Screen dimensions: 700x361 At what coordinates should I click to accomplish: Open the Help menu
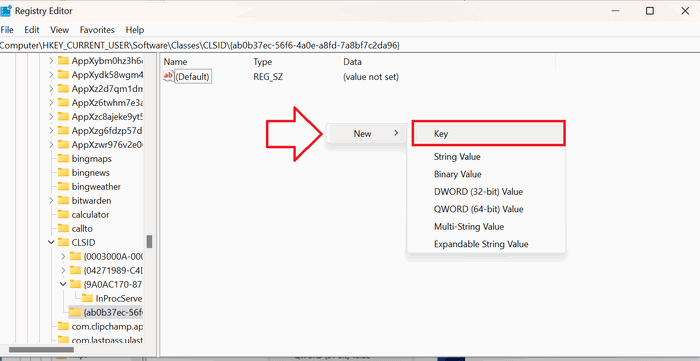(134, 30)
